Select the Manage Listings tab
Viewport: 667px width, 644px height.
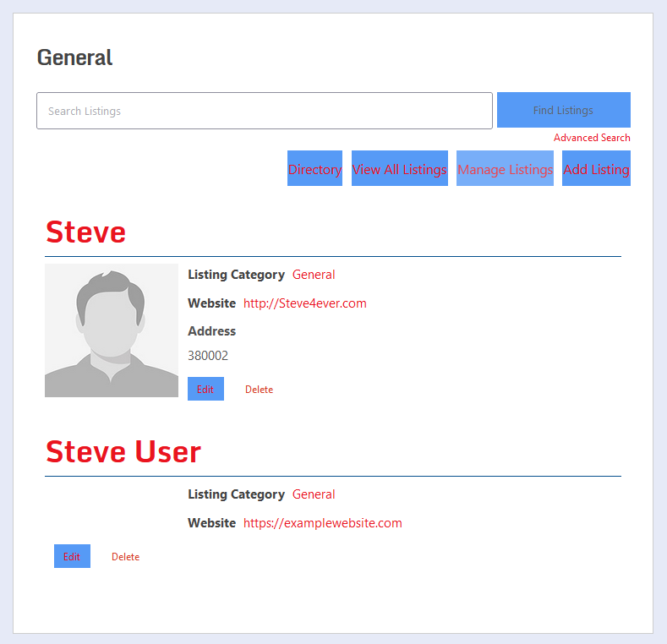(x=505, y=168)
